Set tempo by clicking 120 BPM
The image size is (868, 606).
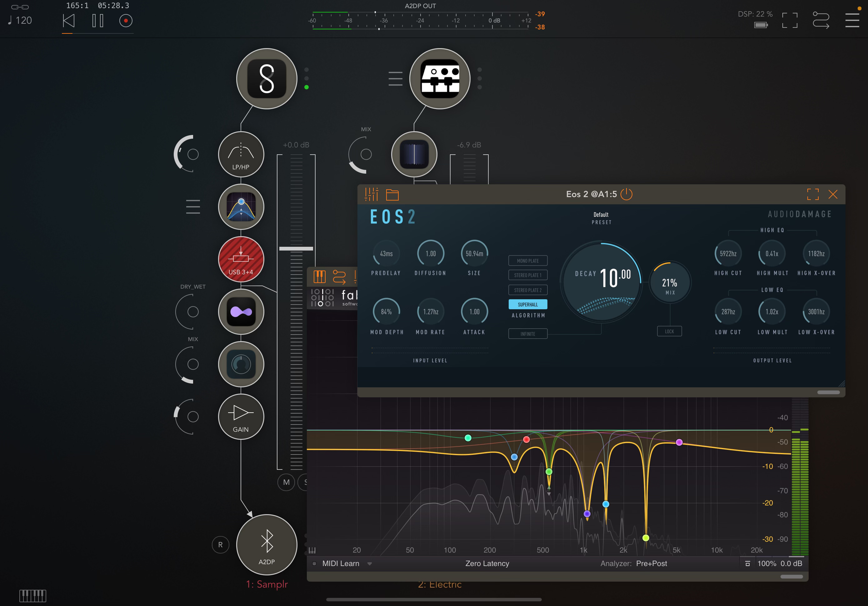click(x=20, y=20)
